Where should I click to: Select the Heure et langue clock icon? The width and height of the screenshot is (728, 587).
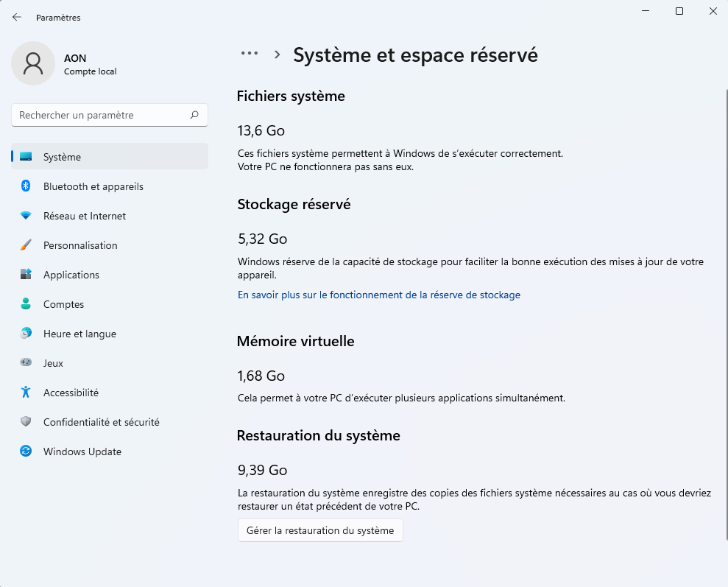click(26, 334)
